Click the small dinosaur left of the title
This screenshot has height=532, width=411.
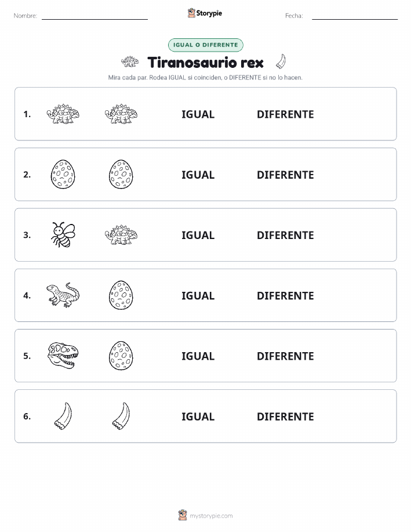pyautogui.click(x=130, y=61)
